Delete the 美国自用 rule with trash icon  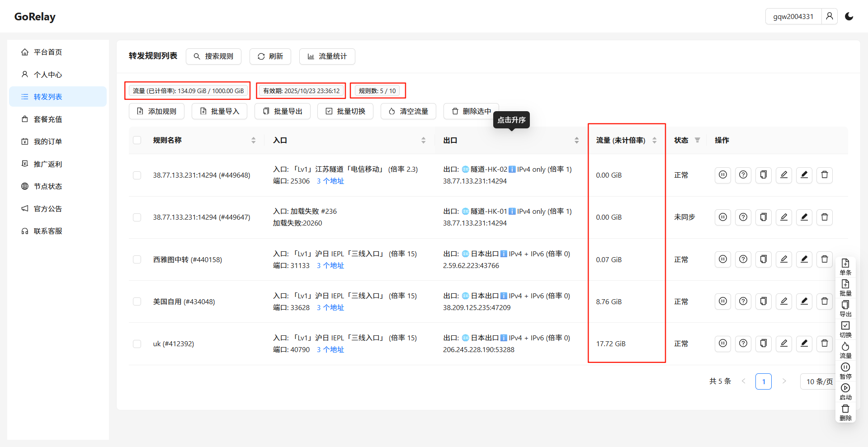pos(824,301)
